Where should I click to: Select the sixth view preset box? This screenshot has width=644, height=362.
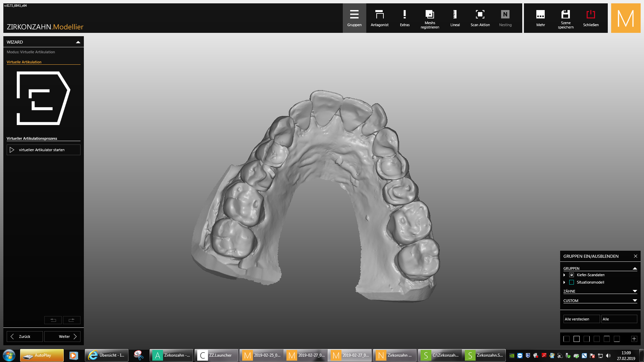[x=617, y=339]
